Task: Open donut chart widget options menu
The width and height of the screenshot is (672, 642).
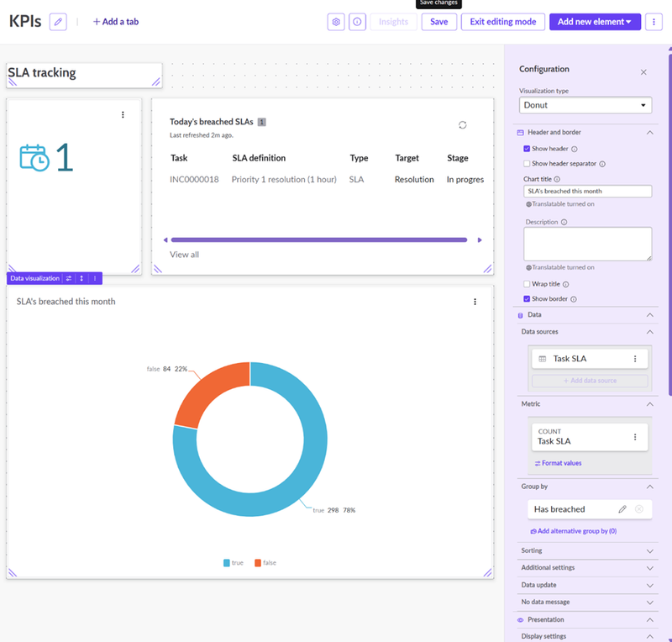Action: coord(475,302)
